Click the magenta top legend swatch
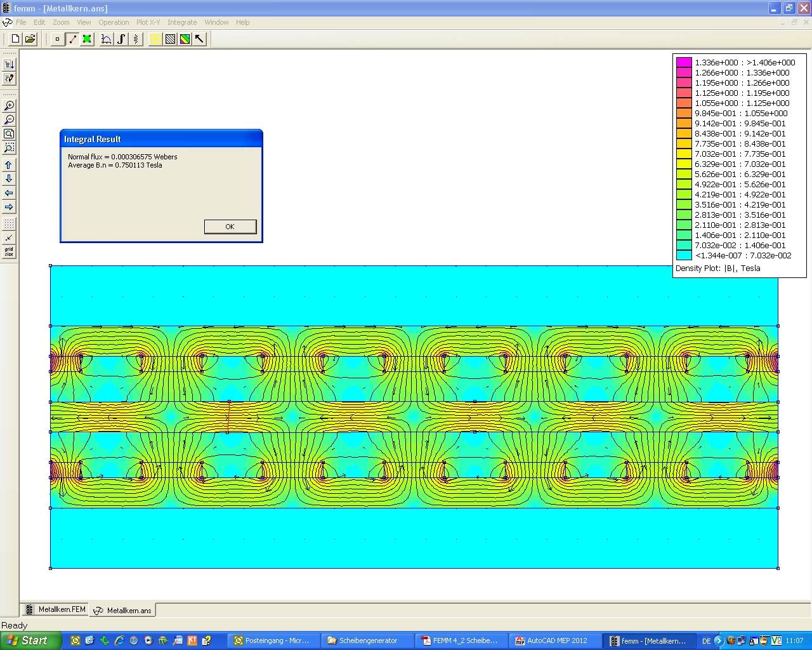 pyautogui.click(x=683, y=62)
